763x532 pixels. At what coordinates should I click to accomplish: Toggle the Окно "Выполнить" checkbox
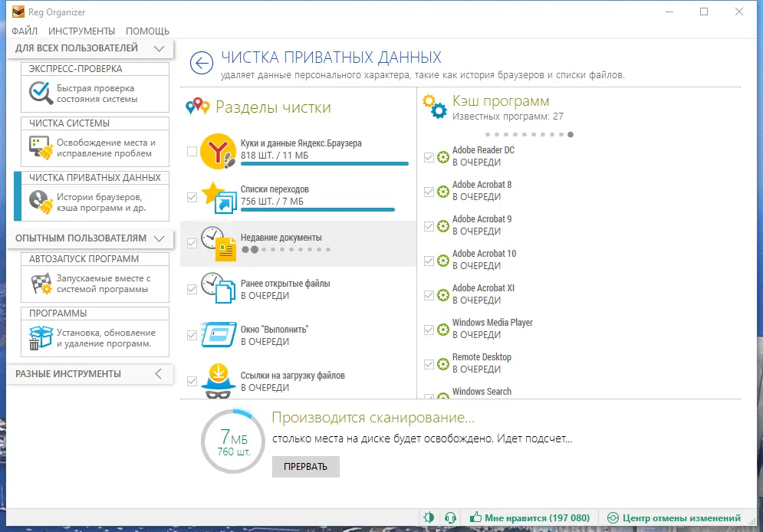192,335
